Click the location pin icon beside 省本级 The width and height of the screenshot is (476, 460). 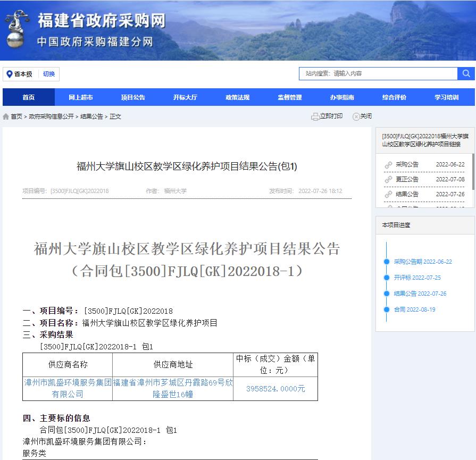(x=10, y=74)
